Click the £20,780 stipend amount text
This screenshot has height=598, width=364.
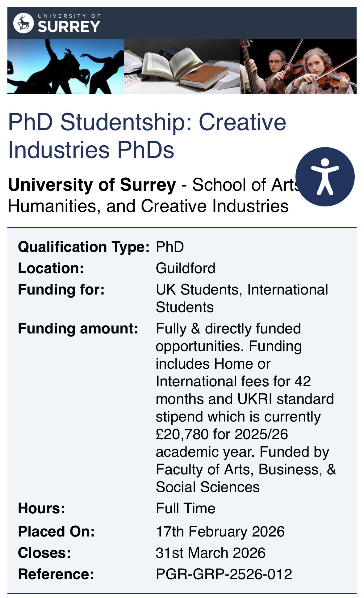click(182, 434)
